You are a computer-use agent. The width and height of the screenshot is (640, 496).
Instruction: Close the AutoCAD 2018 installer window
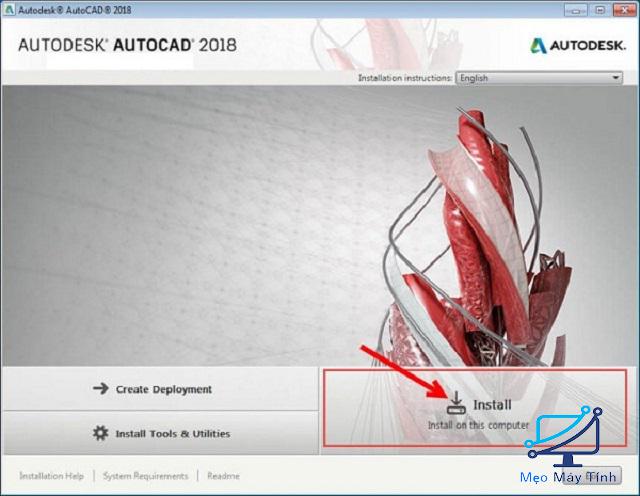point(624,10)
